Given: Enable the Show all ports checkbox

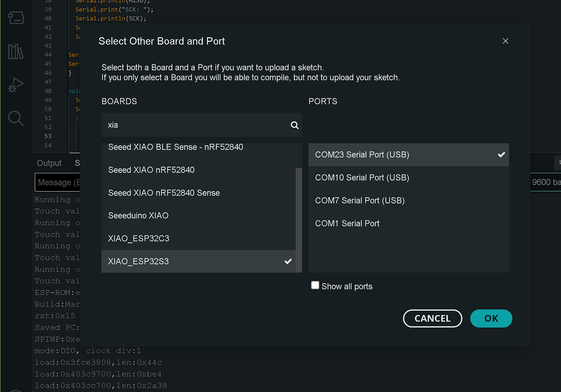Looking at the screenshot, I should pyautogui.click(x=315, y=285).
